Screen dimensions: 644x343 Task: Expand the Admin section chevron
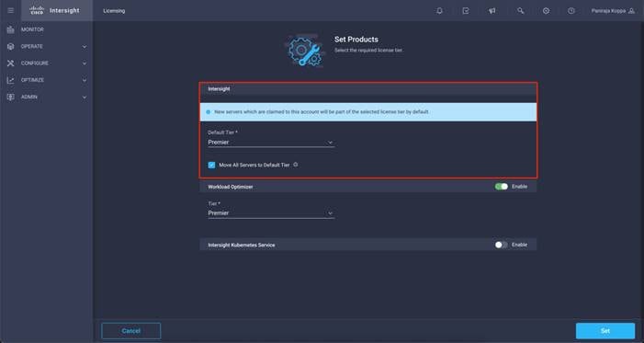pos(85,97)
